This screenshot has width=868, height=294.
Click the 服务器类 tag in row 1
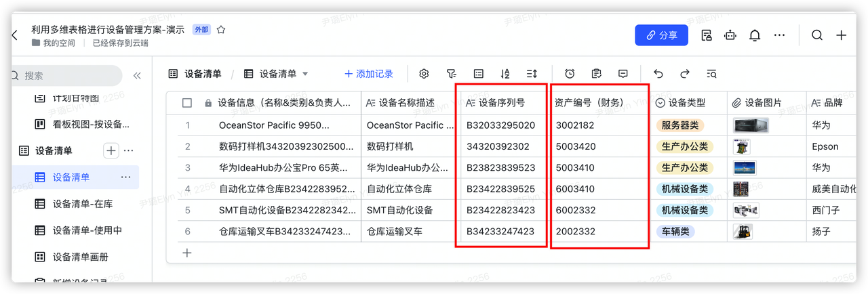click(x=680, y=125)
